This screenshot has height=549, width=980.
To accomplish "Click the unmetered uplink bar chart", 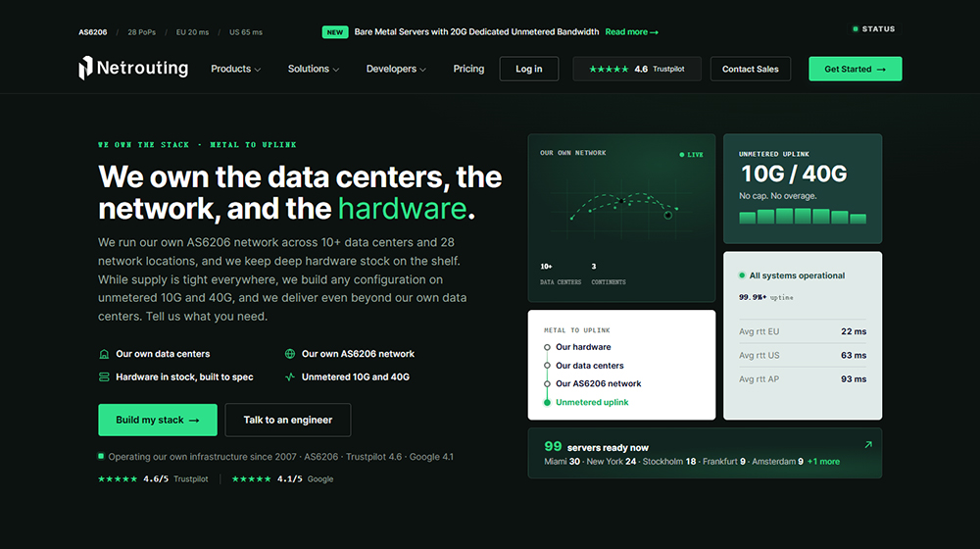I will 803,217.
